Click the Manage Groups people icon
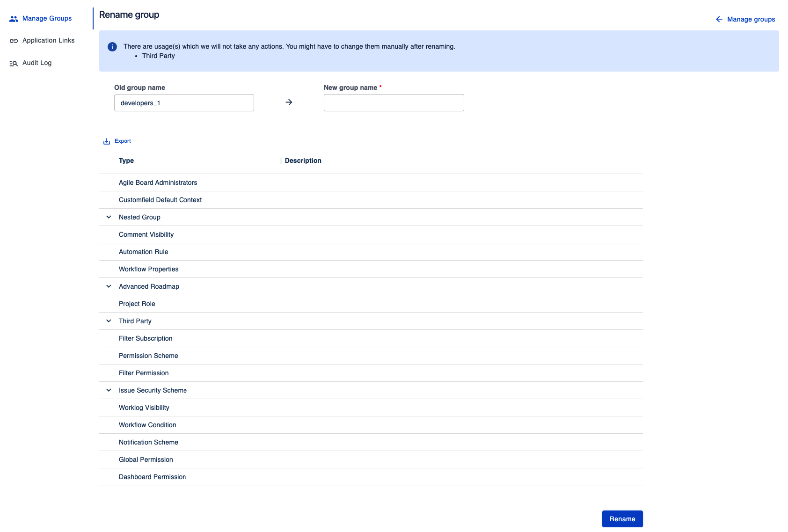788x532 pixels. [14, 19]
